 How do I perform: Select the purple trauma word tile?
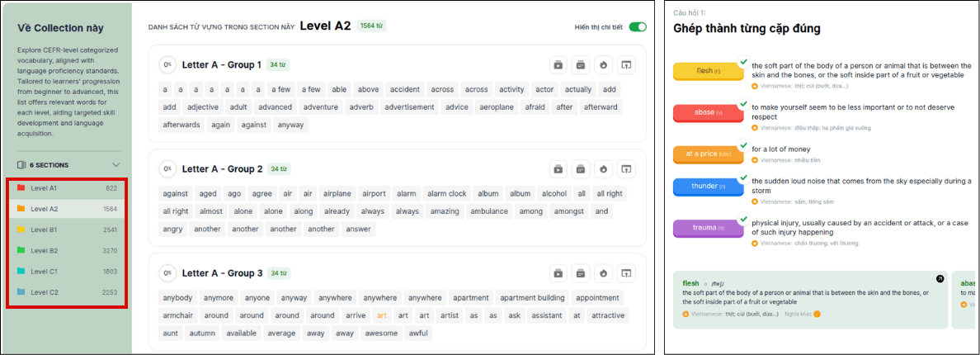point(708,229)
